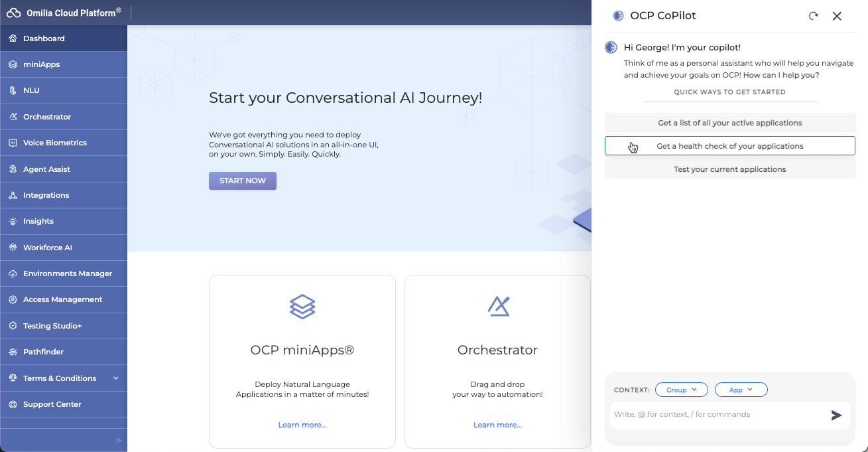This screenshot has height=452, width=868.
Task: Open NLU from the sidebar
Action: (31, 90)
